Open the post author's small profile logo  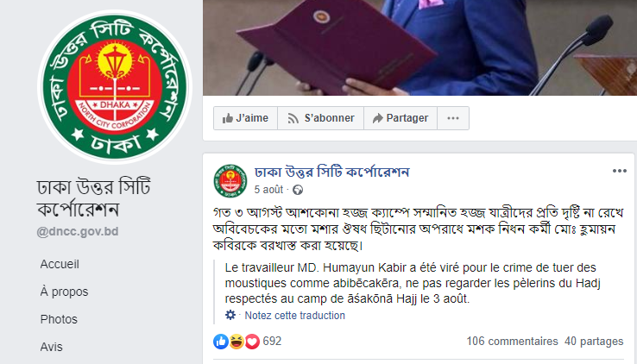pyautogui.click(x=230, y=181)
